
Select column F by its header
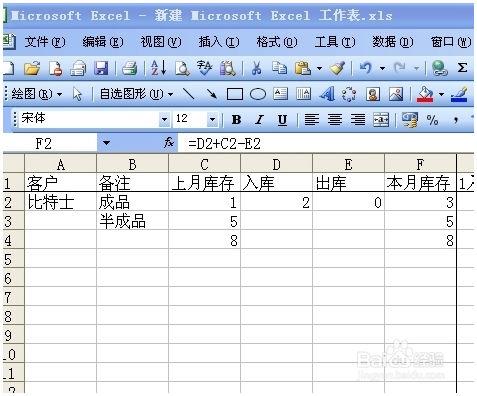coord(420,164)
